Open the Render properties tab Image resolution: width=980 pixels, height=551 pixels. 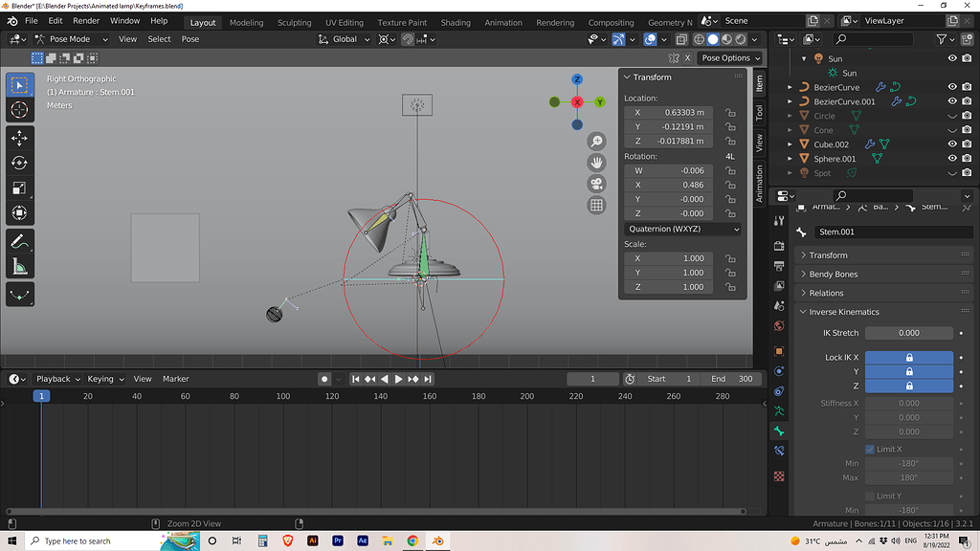[780, 247]
